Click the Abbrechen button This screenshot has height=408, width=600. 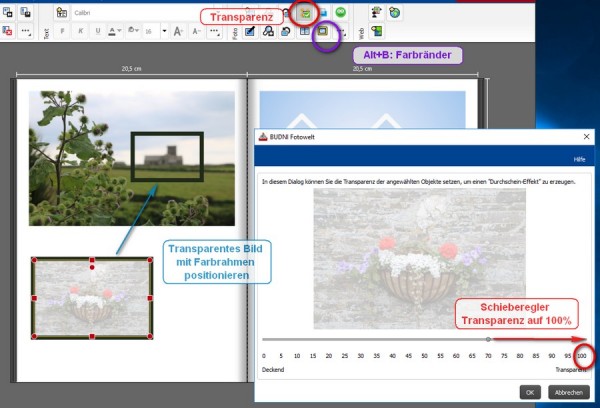pos(569,392)
